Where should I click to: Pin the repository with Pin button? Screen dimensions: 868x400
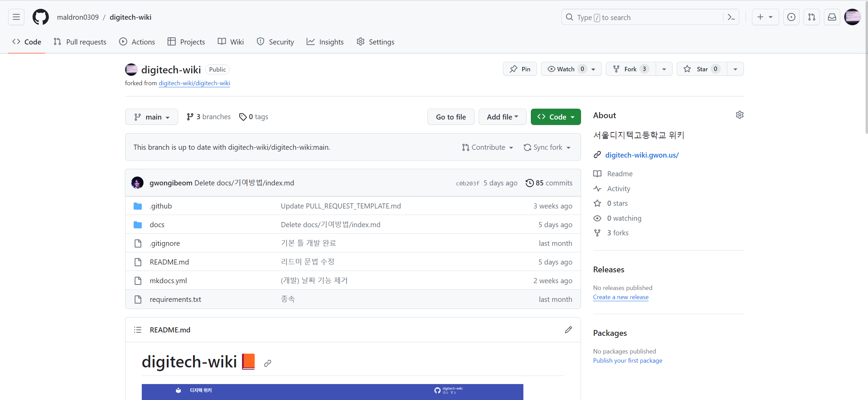(x=520, y=69)
